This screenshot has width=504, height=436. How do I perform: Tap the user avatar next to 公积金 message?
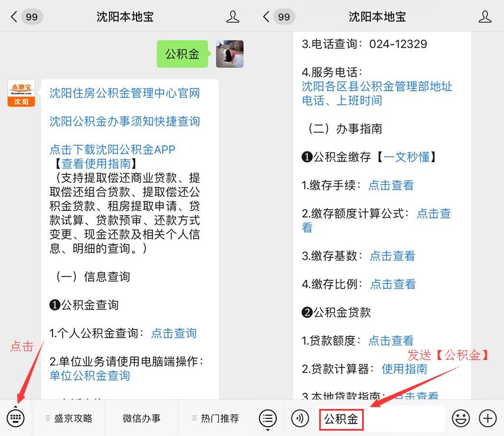click(x=230, y=54)
